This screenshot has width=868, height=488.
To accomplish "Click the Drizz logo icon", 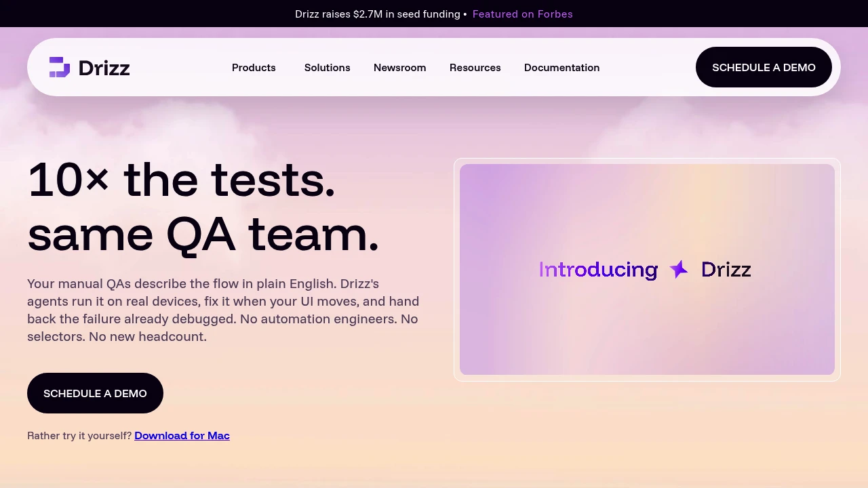I will 60,67.
